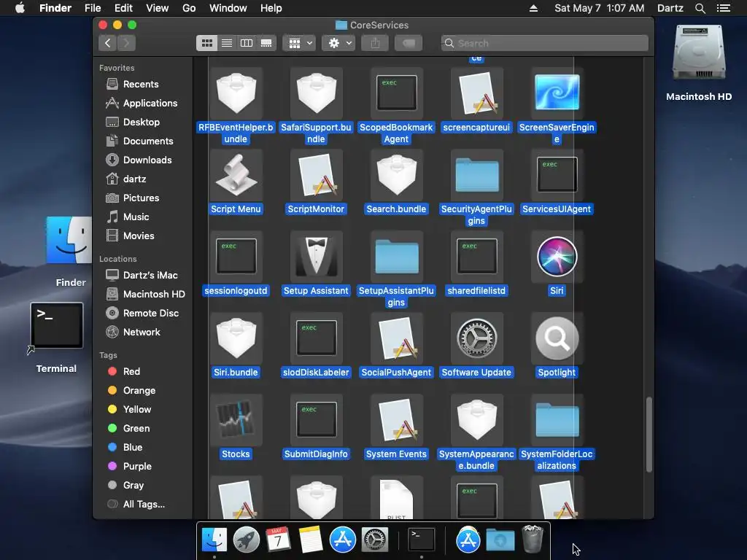Select the SystemAppearance.bundle icon
This screenshot has height=560, width=747.
click(x=476, y=420)
